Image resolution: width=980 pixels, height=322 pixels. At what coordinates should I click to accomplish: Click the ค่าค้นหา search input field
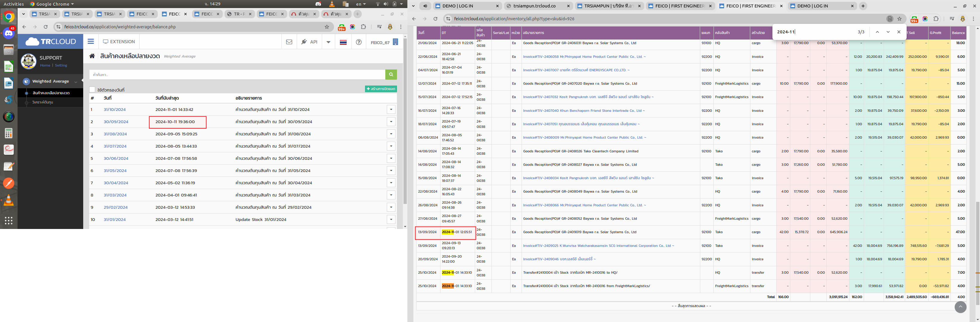point(237,75)
